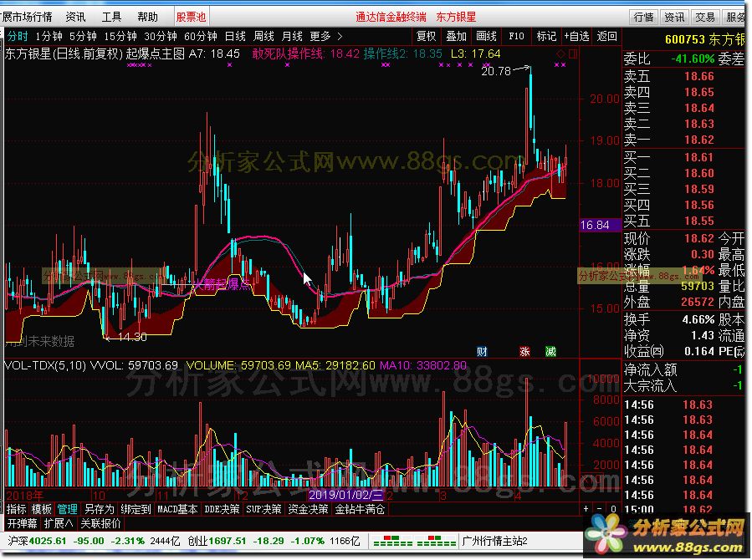Toggle 开弹幕 bullet comments
Screen dimensions: 752x560
[22, 523]
